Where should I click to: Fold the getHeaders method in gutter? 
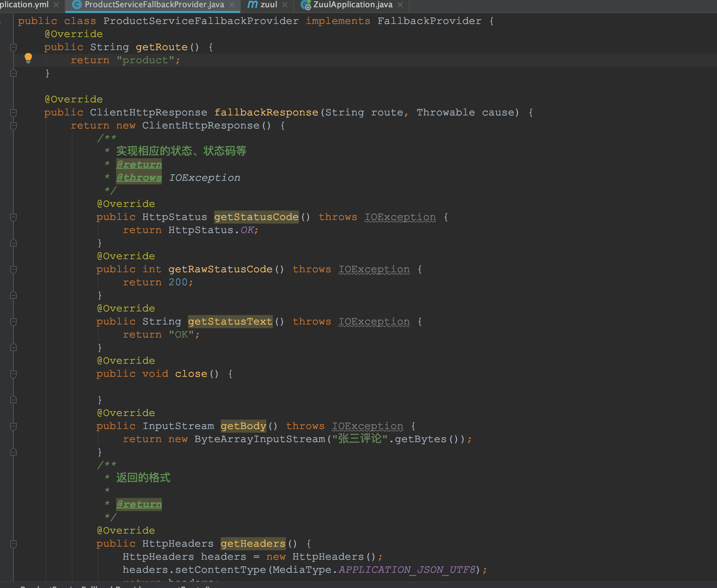coord(13,544)
